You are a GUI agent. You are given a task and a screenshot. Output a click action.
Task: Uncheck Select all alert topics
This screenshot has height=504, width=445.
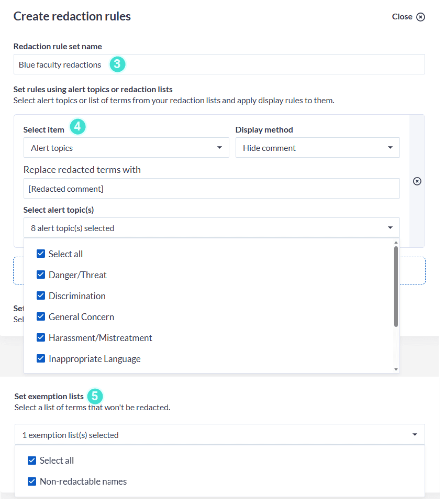coord(41,254)
